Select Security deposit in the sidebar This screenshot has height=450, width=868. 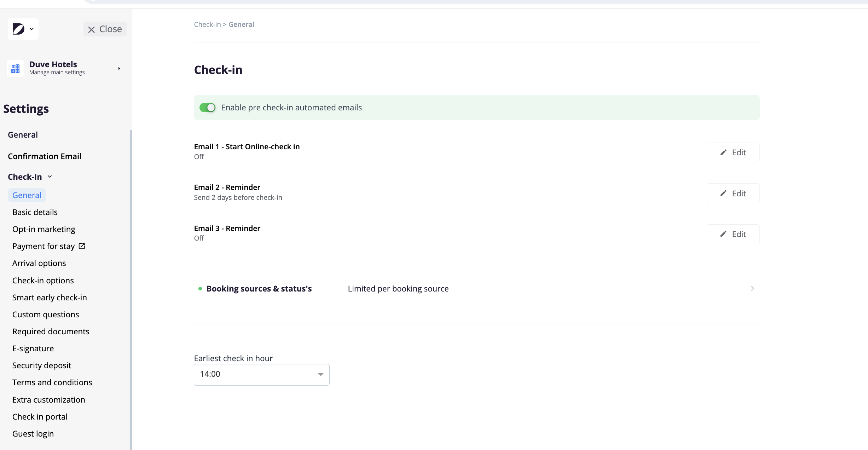(x=42, y=365)
